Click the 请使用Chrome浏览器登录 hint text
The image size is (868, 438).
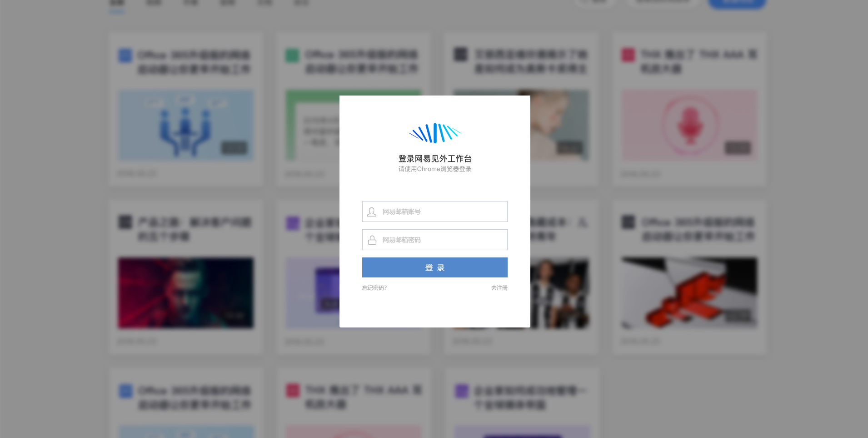coord(435,169)
